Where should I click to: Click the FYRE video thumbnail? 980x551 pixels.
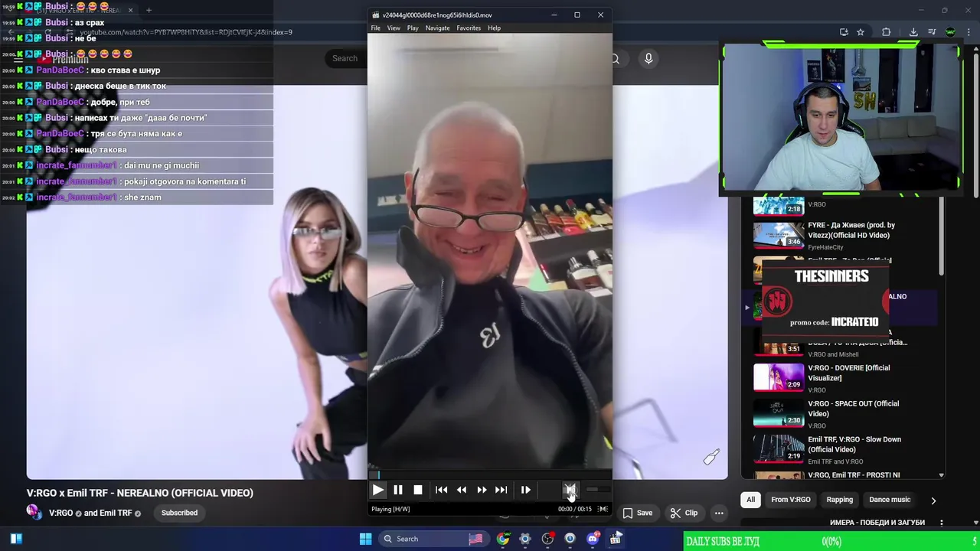[779, 234]
